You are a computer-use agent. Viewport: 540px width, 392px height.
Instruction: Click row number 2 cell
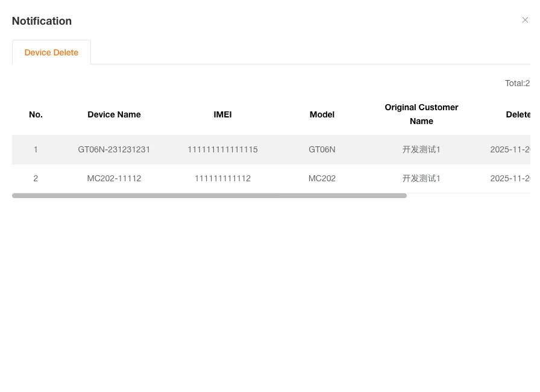point(36,178)
